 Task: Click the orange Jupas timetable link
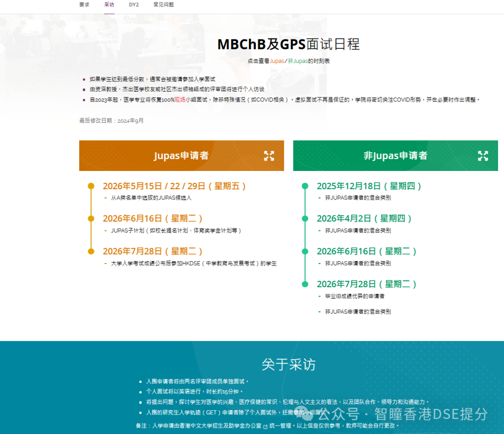(277, 61)
